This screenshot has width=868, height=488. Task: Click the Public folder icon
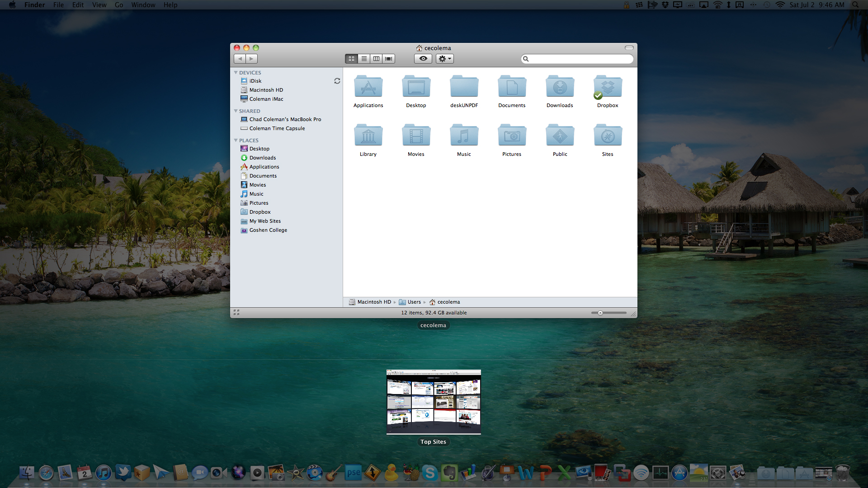(x=560, y=136)
